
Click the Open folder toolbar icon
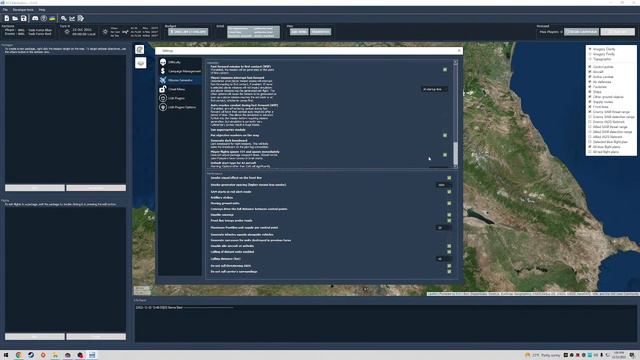pyautogui.click(x=15, y=18)
